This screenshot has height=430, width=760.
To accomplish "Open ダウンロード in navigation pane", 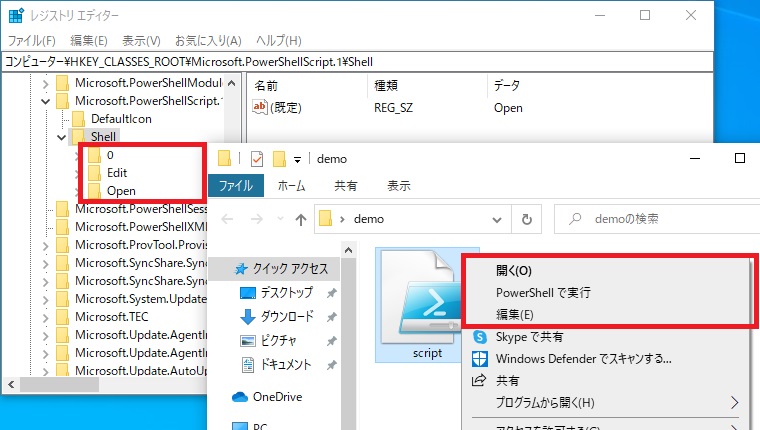I will pos(287,317).
